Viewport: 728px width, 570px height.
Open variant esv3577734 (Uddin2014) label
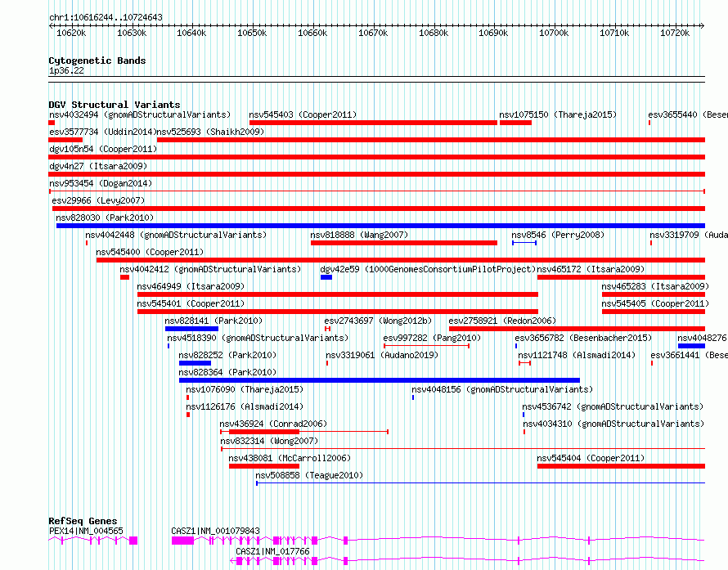point(102,132)
